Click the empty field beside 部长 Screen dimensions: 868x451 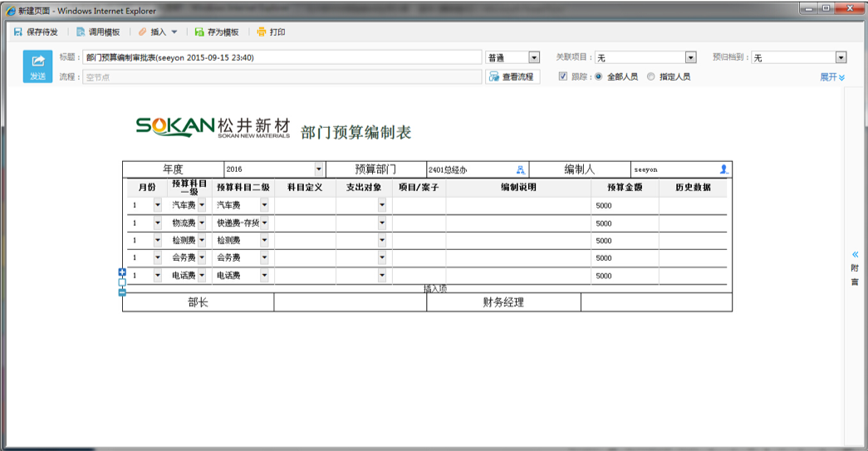(350, 302)
